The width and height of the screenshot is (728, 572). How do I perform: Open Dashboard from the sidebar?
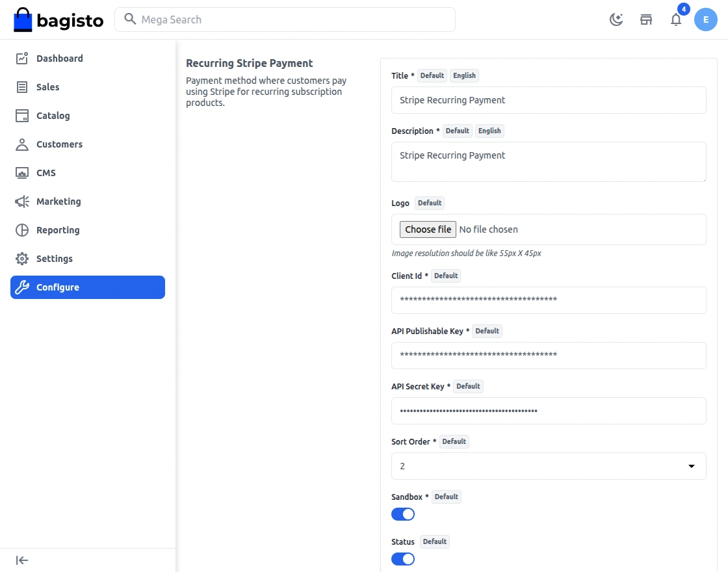click(x=59, y=58)
